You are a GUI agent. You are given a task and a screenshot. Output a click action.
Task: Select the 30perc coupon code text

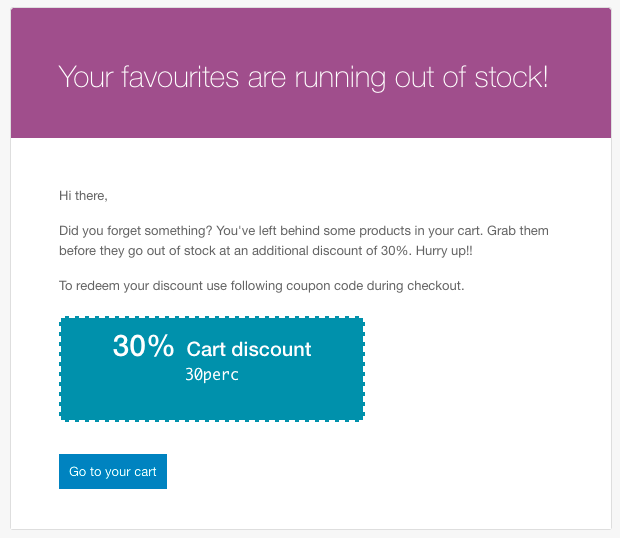[212, 375]
